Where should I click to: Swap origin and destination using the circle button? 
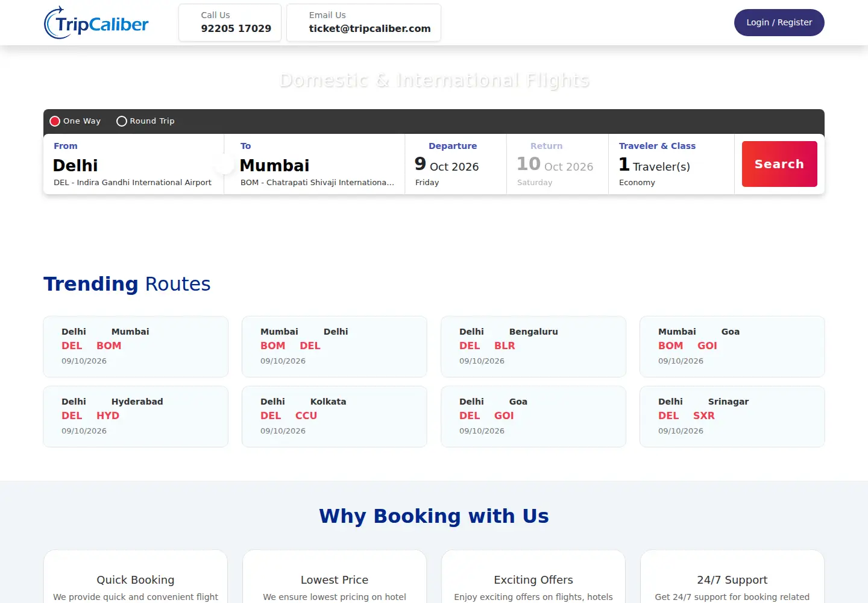pyautogui.click(x=224, y=164)
